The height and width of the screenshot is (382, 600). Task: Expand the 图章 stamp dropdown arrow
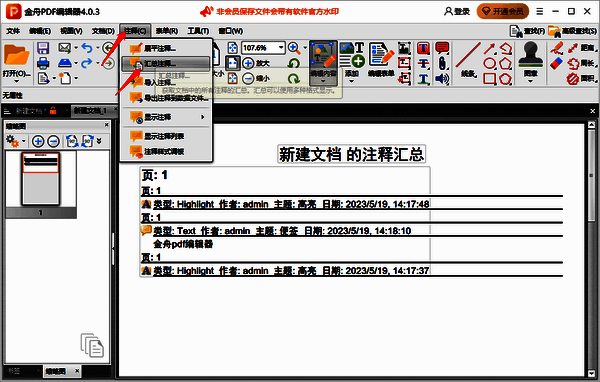(x=530, y=81)
